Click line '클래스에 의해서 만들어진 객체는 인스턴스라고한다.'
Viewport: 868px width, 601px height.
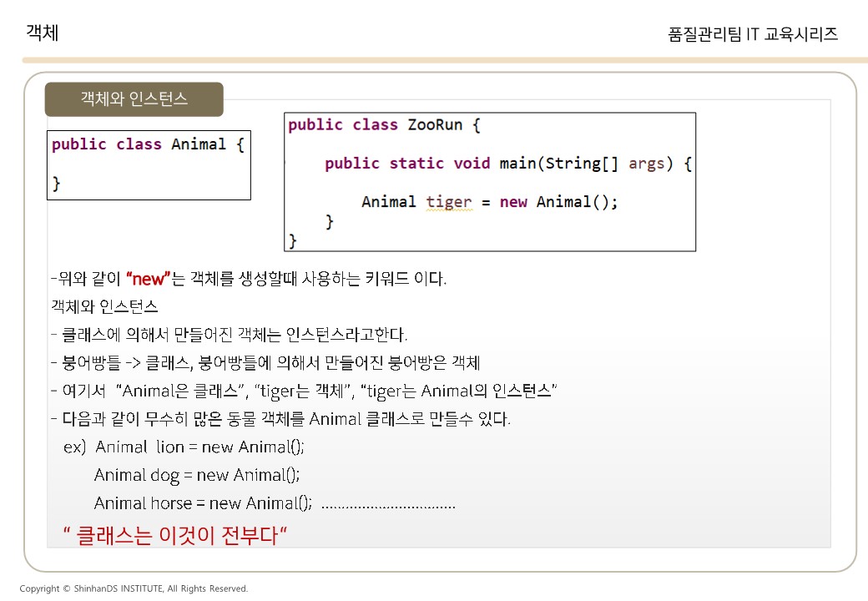click(x=230, y=334)
